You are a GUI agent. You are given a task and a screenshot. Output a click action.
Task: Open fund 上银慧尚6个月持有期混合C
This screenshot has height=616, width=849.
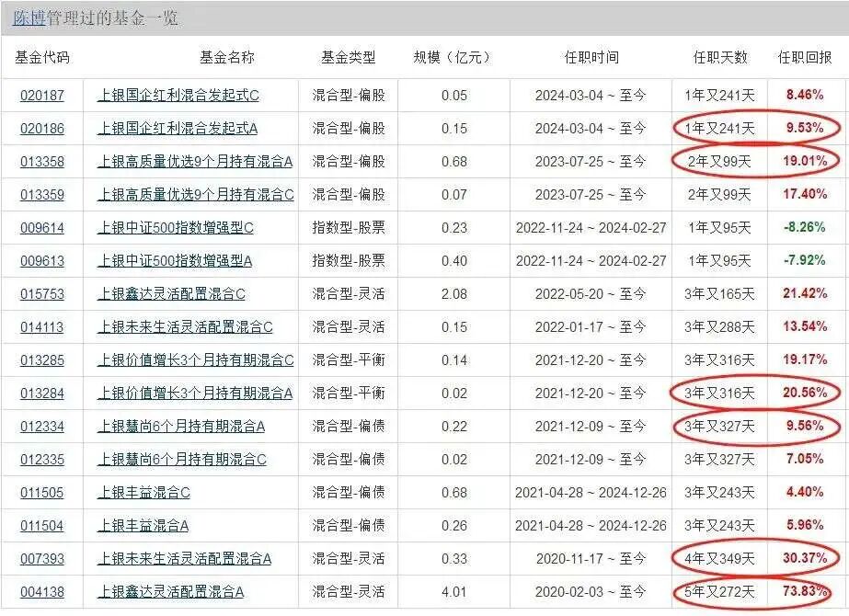coord(182,460)
